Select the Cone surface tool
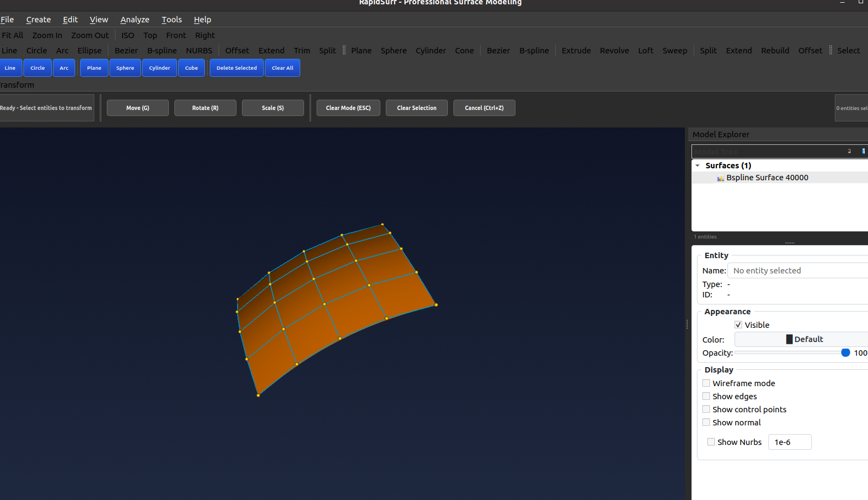868x500 pixels. [464, 51]
